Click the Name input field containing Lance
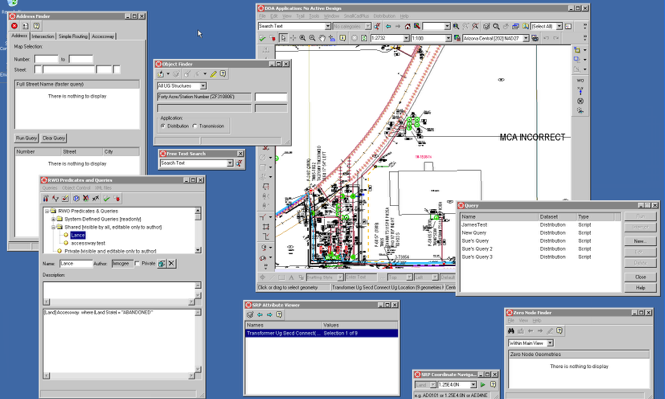 (76, 263)
